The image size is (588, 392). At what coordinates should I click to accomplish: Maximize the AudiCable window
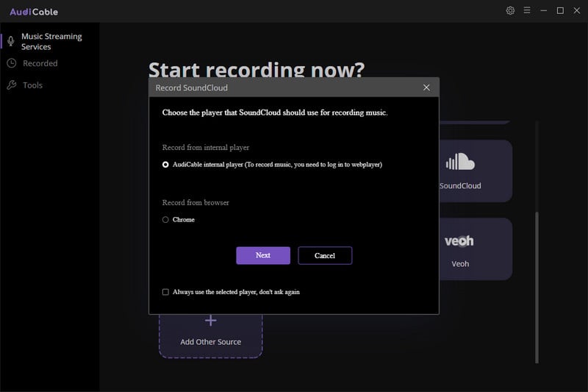(x=560, y=10)
